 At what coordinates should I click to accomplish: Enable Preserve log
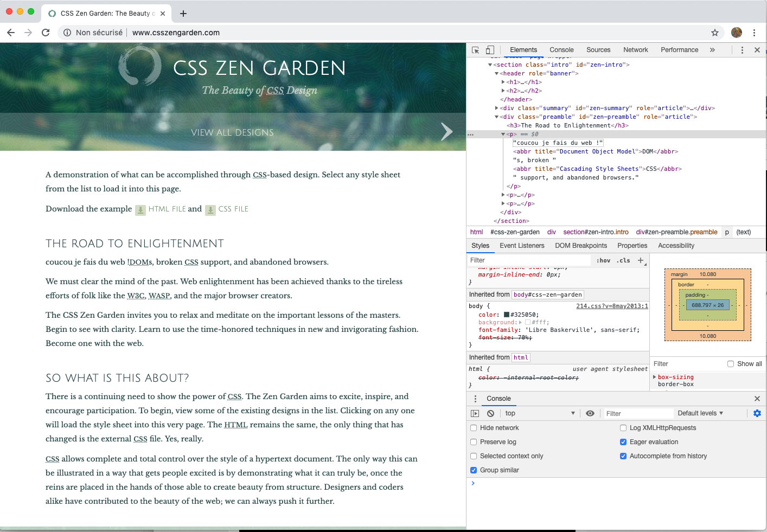pyautogui.click(x=474, y=441)
